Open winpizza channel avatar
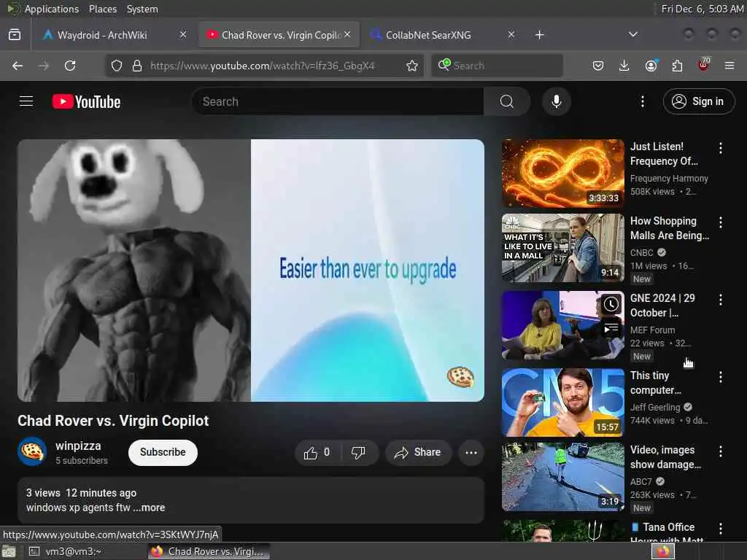Screen dimensions: 747x560 point(32,451)
